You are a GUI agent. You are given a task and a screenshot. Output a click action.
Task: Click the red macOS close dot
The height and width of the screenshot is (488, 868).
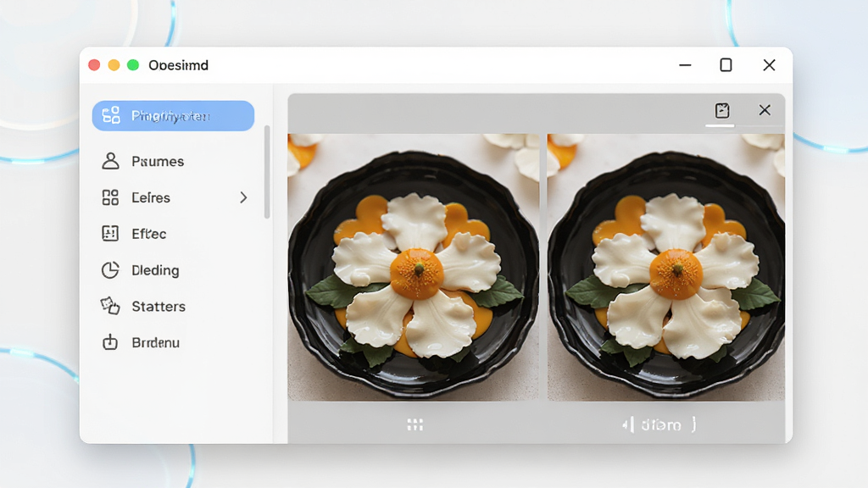point(94,65)
